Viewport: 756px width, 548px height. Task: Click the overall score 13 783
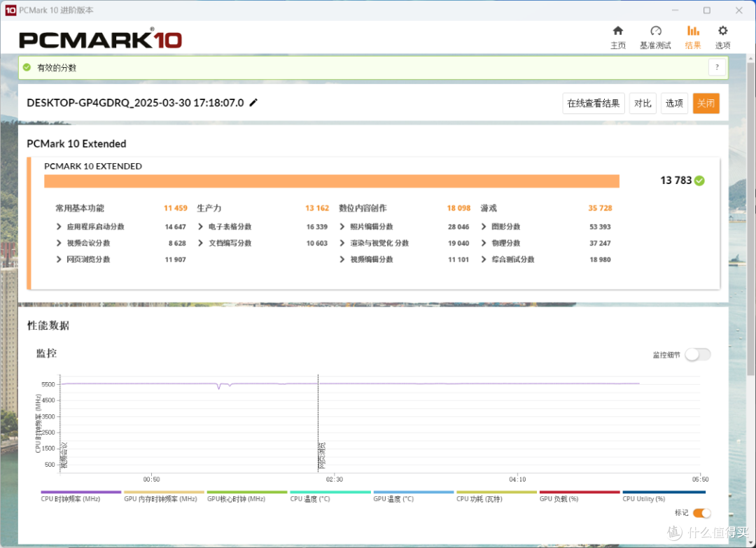pos(676,181)
